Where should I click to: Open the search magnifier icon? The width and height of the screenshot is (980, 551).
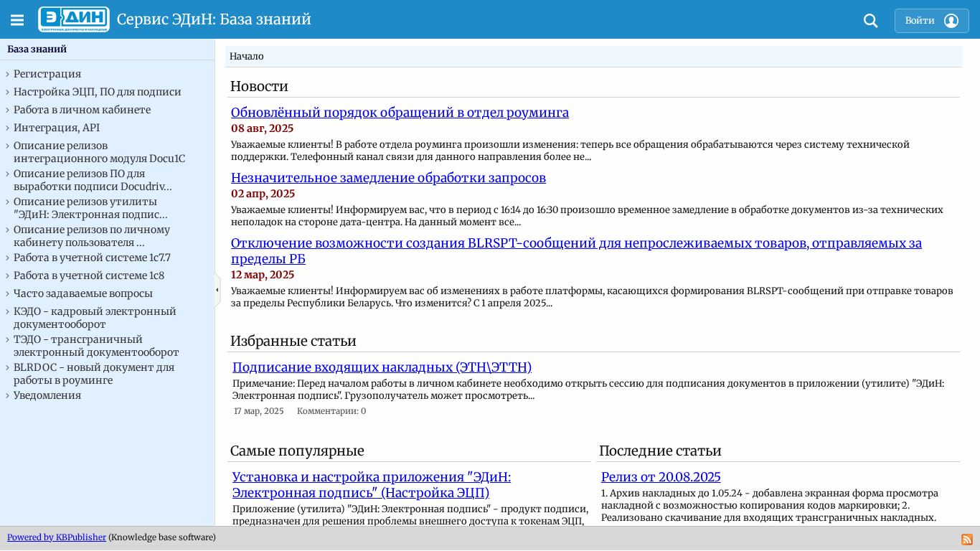(870, 21)
